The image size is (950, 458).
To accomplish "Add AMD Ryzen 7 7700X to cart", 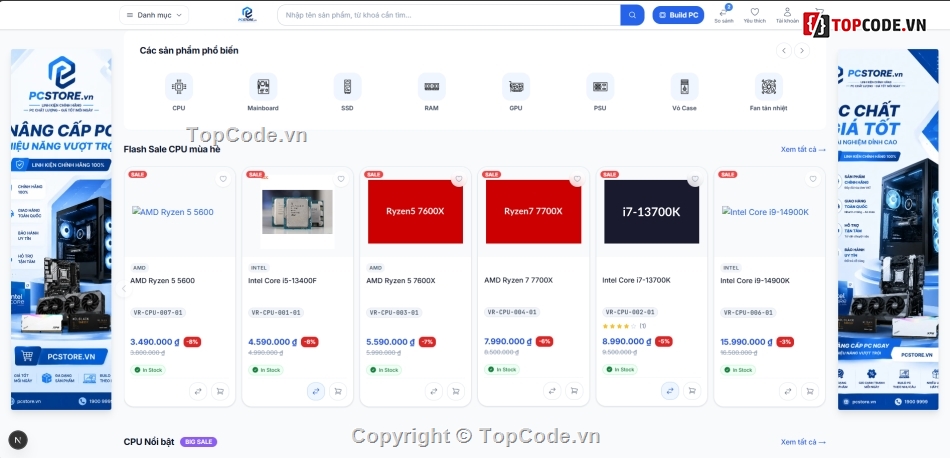I will point(574,391).
